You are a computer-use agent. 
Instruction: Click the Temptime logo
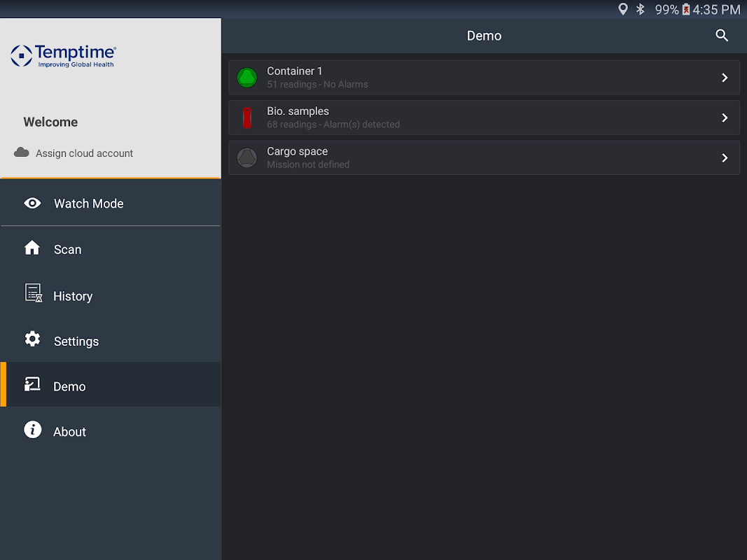[64, 56]
